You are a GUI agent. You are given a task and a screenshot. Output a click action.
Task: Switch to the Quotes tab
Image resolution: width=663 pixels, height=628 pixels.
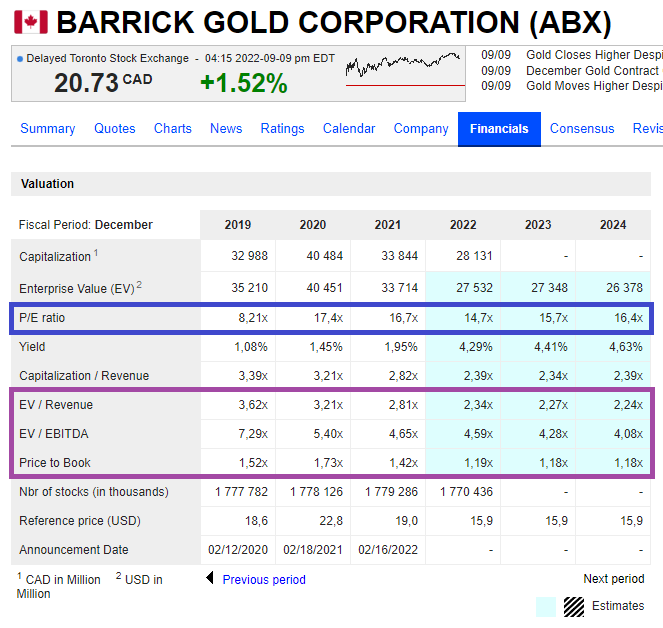click(114, 128)
